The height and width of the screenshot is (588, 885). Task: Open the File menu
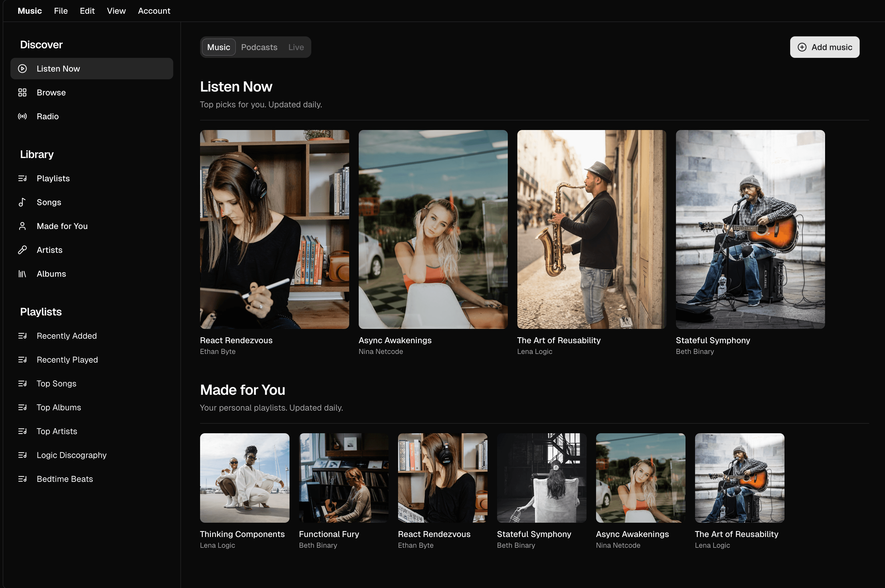(61, 11)
